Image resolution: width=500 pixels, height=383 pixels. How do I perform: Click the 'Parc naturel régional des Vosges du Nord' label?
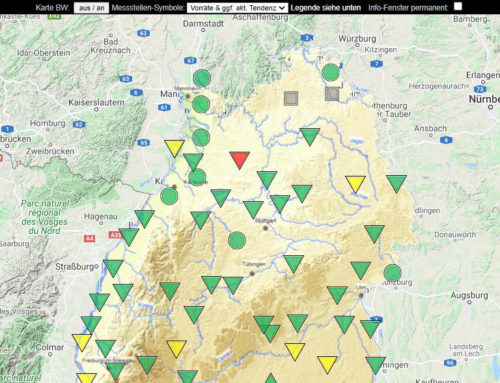click(44, 217)
